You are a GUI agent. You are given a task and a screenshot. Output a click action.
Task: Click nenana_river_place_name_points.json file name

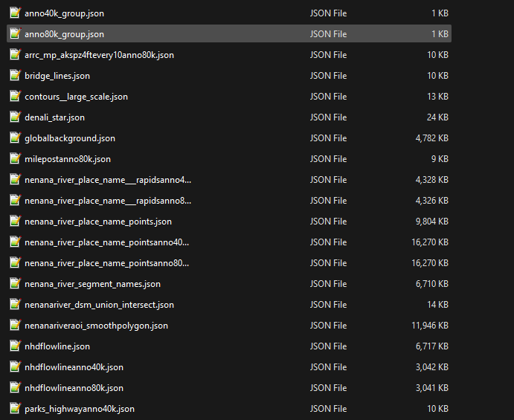point(97,222)
